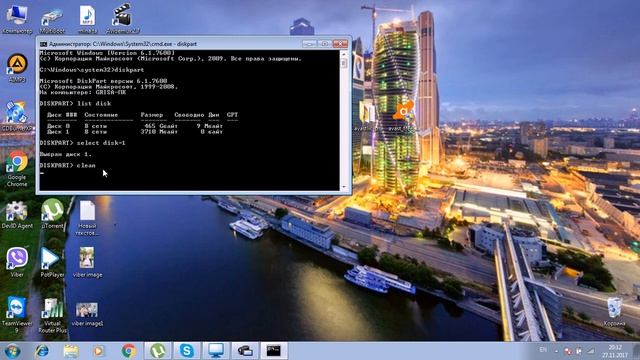Open the viber image1 file
Viewport: 640px width, 360px height.
click(87, 314)
